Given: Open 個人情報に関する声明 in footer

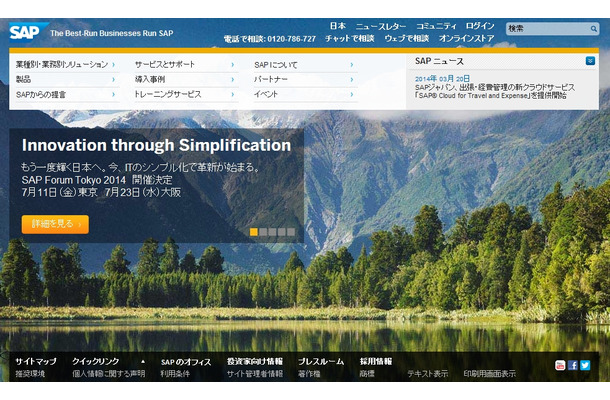Looking at the screenshot, I should (109, 374).
